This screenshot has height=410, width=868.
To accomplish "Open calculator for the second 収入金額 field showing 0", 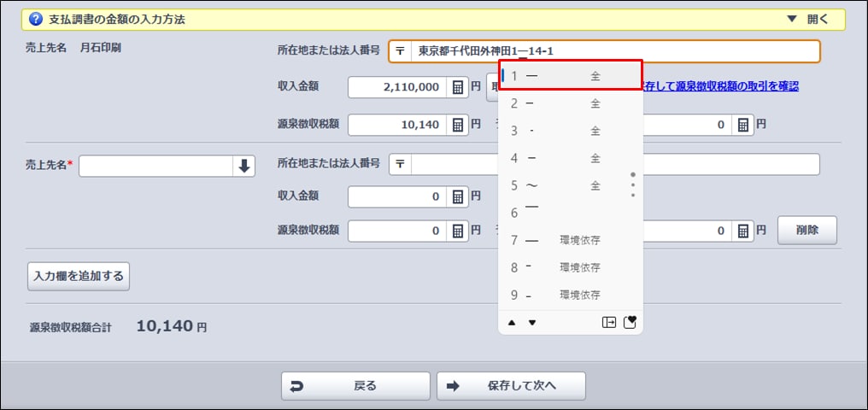I will coord(458,197).
